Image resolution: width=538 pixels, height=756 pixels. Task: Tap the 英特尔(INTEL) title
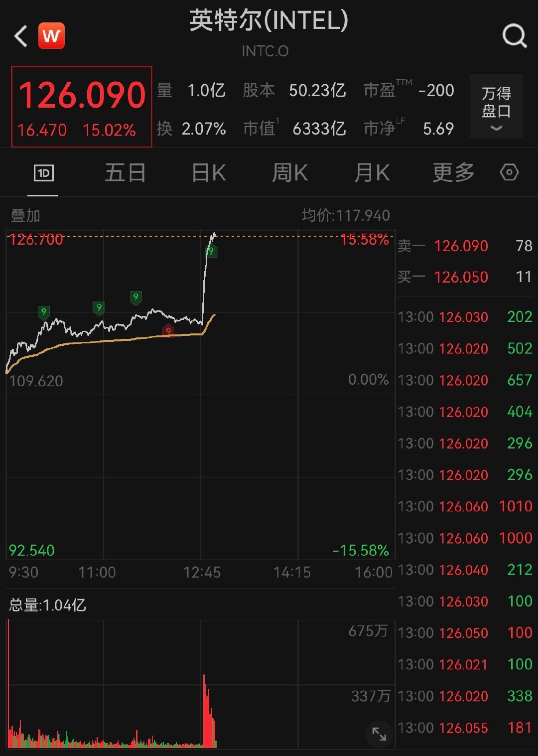pyautogui.click(x=269, y=21)
